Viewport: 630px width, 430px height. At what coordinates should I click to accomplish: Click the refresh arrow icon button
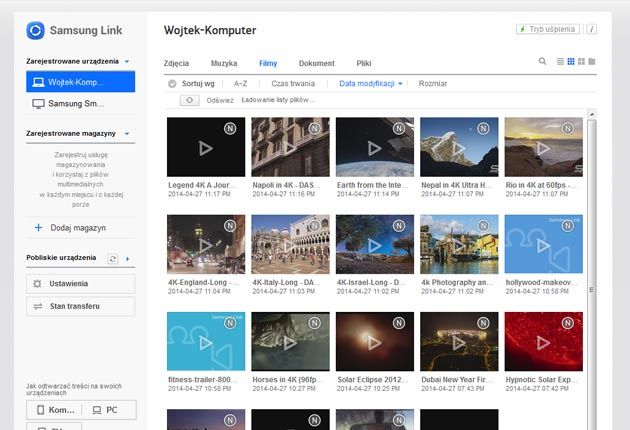[190, 100]
